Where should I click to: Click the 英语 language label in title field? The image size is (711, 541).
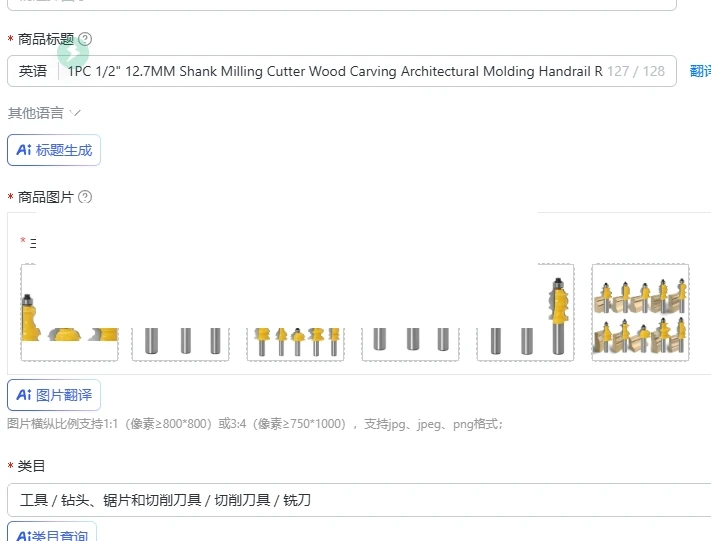pyautogui.click(x=33, y=71)
